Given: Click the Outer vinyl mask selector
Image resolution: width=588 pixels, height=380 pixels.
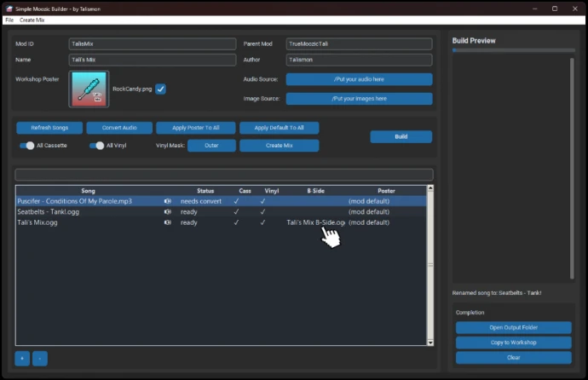Looking at the screenshot, I should point(211,146).
